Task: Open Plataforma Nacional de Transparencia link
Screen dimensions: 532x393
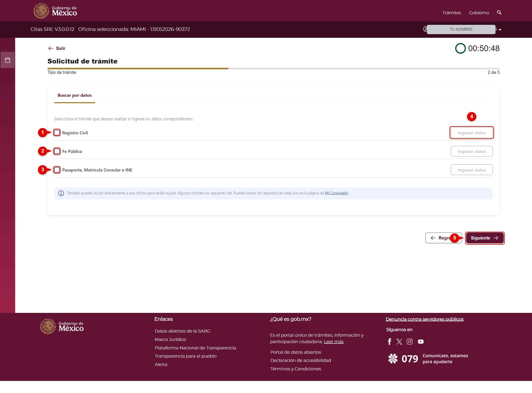Action: [x=195, y=348]
